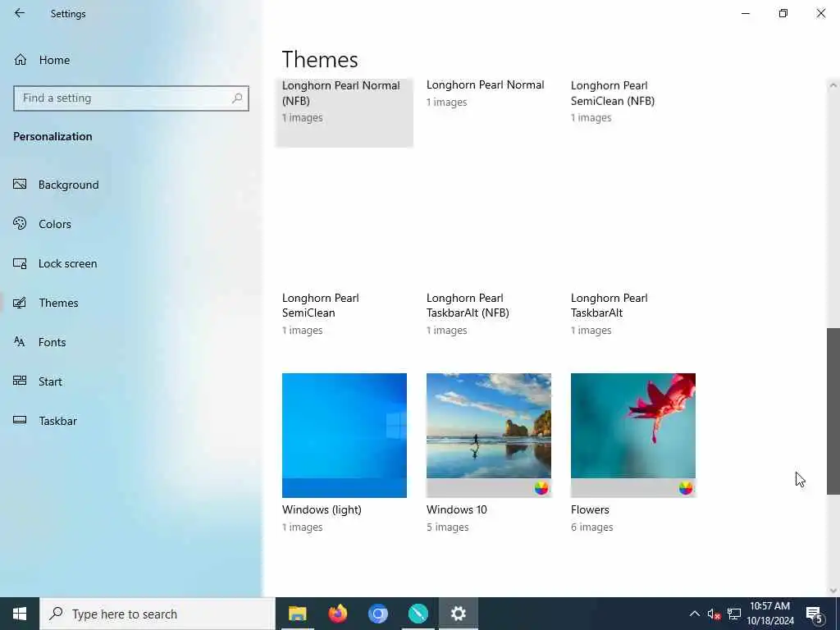Open the teal feather app on taskbar
The image size is (840, 630).
tap(418, 614)
